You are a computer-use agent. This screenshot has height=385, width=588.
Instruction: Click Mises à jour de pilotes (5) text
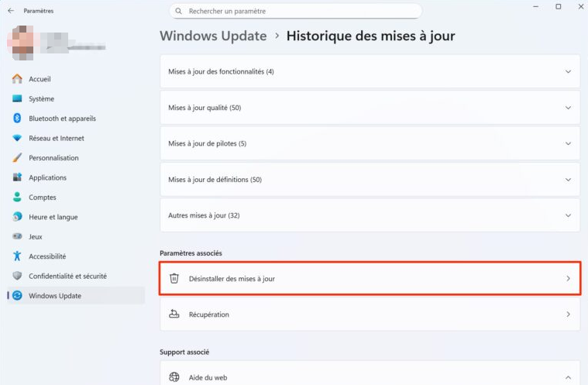(x=207, y=143)
